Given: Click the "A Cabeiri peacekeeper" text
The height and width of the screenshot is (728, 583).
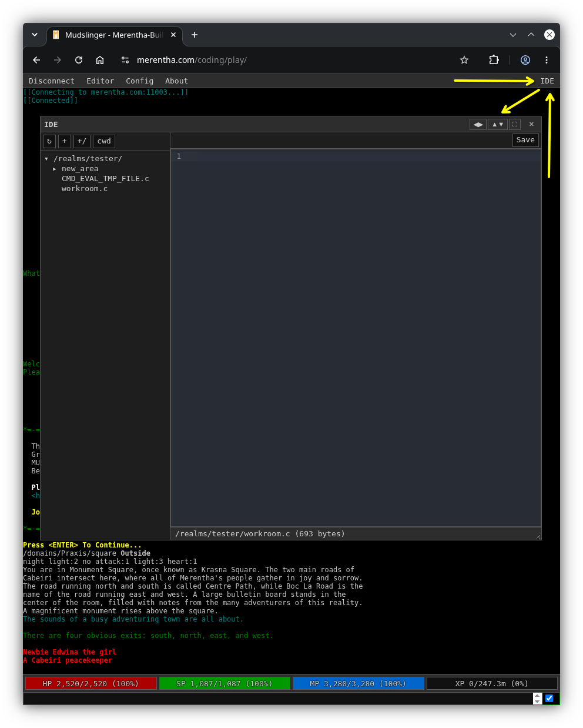Looking at the screenshot, I should click(x=68, y=660).
